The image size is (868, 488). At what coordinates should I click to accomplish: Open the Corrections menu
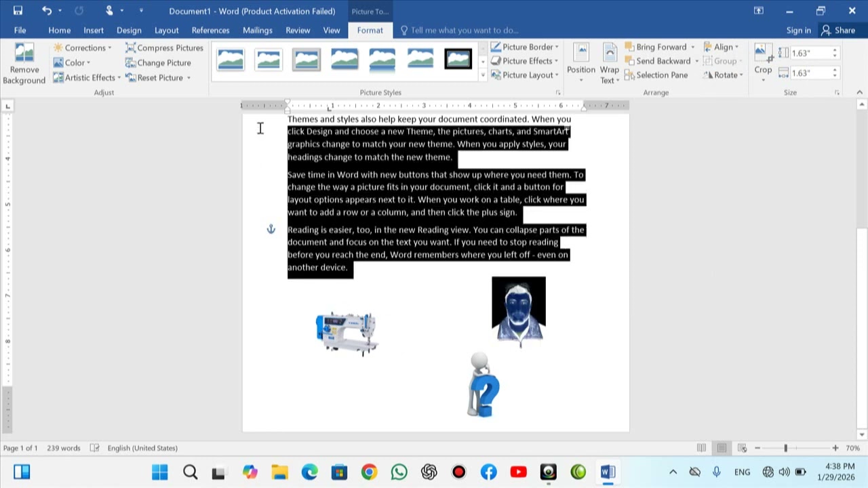[82, 47]
